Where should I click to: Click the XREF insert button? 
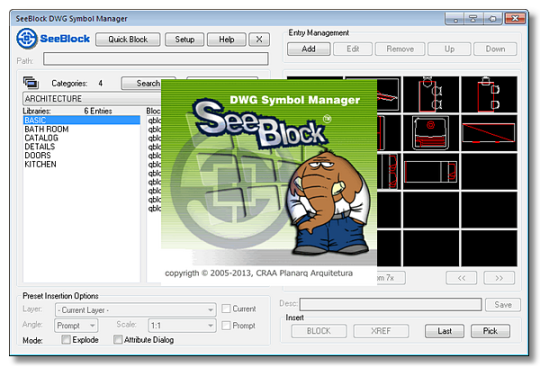pos(381,331)
